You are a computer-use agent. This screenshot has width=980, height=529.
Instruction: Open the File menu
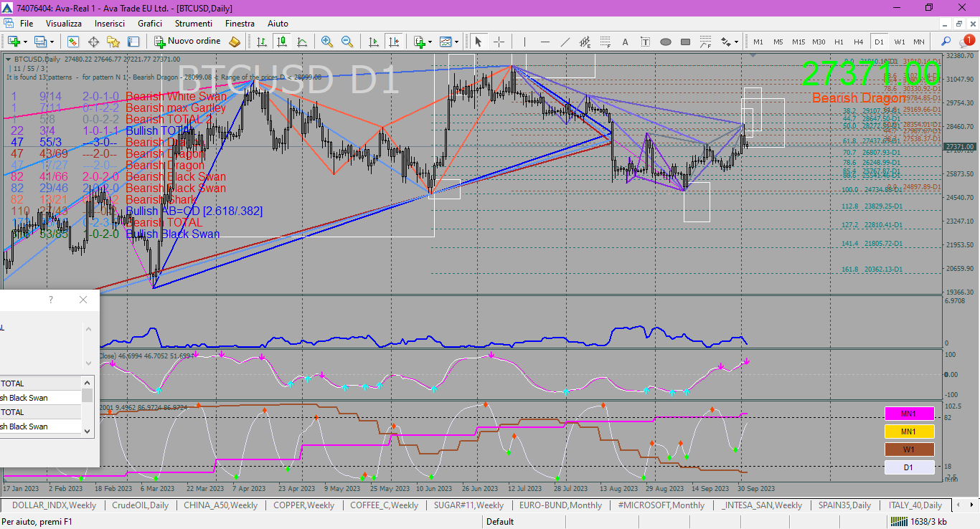[27, 24]
